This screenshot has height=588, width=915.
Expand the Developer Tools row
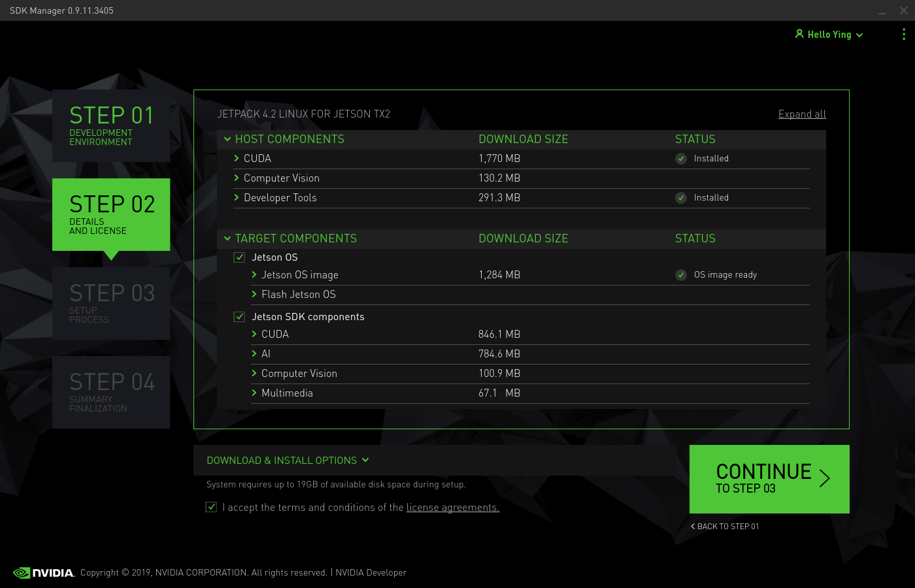coord(237,197)
